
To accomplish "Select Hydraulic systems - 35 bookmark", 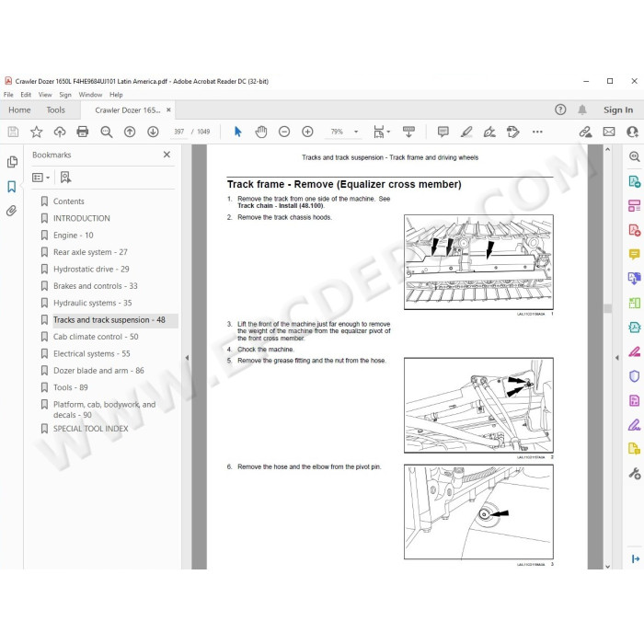I will pos(92,303).
